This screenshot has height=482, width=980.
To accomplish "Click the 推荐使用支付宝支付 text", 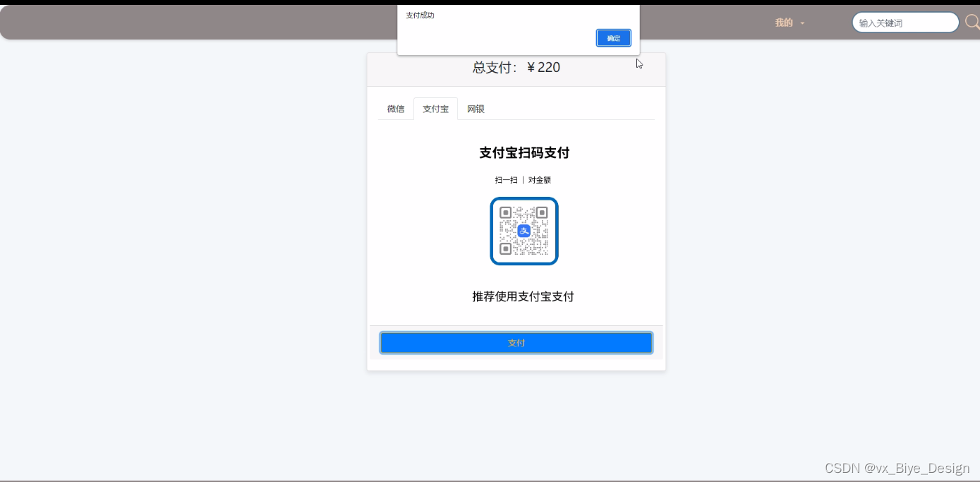I will click(x=523, y=296).
